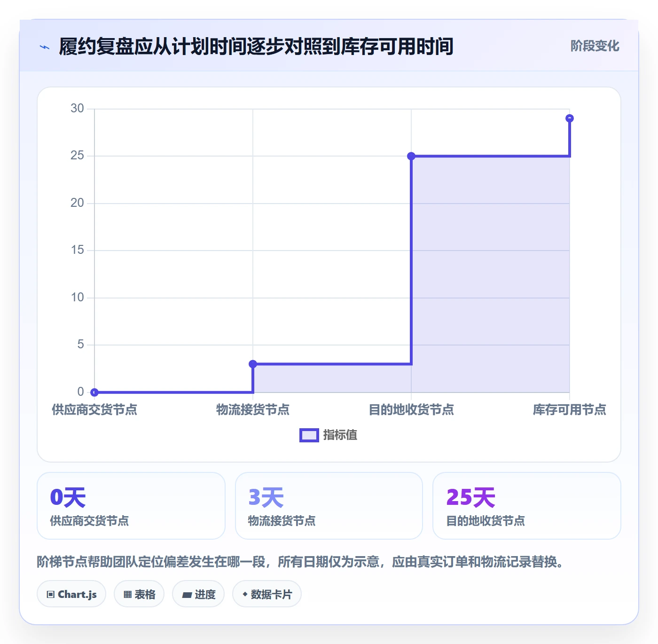Click the 指标值 legend color swatch
The width and height of the screenshot is (658, 644).
[309, 435]
